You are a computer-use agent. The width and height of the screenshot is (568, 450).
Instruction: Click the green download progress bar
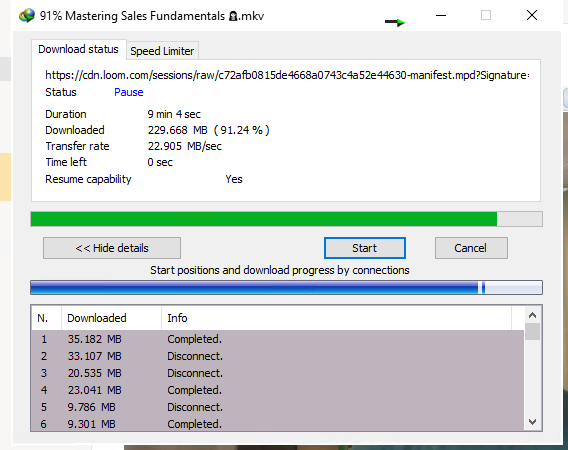pos(287,219)
